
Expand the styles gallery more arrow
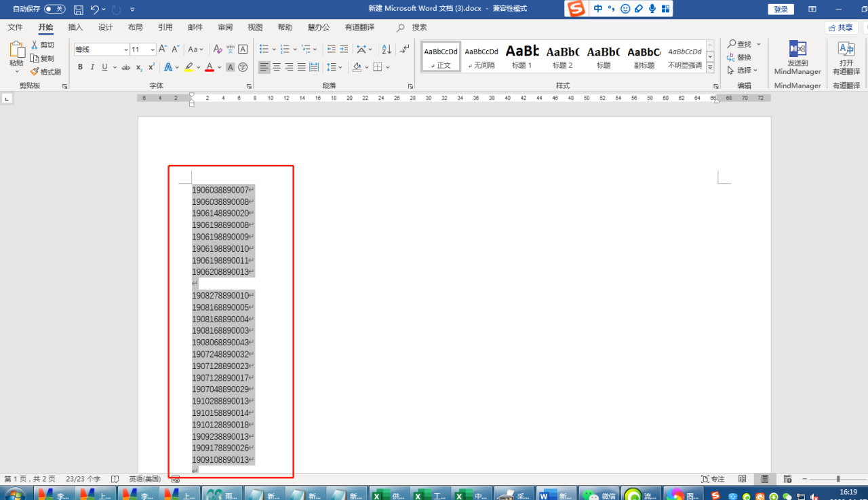710,68
